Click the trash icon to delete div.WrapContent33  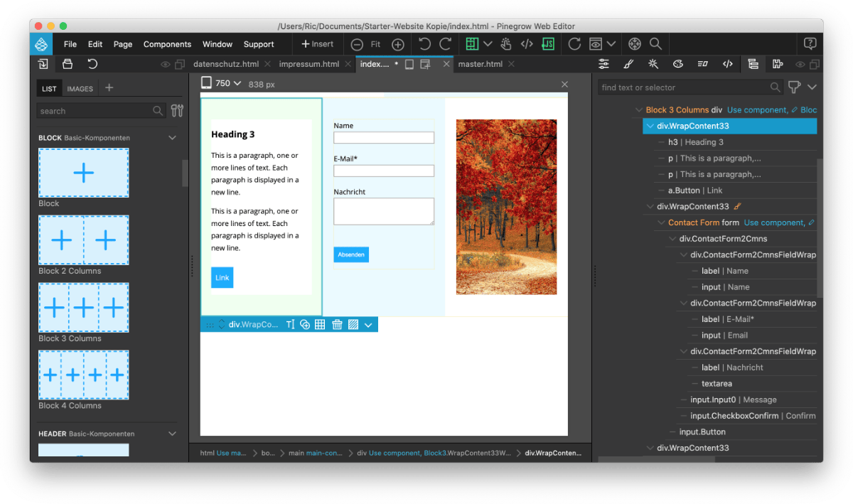pos(337,324)
